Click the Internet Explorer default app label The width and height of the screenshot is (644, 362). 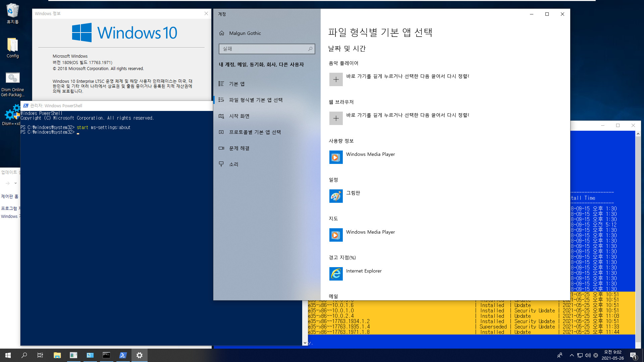(364, 271)
